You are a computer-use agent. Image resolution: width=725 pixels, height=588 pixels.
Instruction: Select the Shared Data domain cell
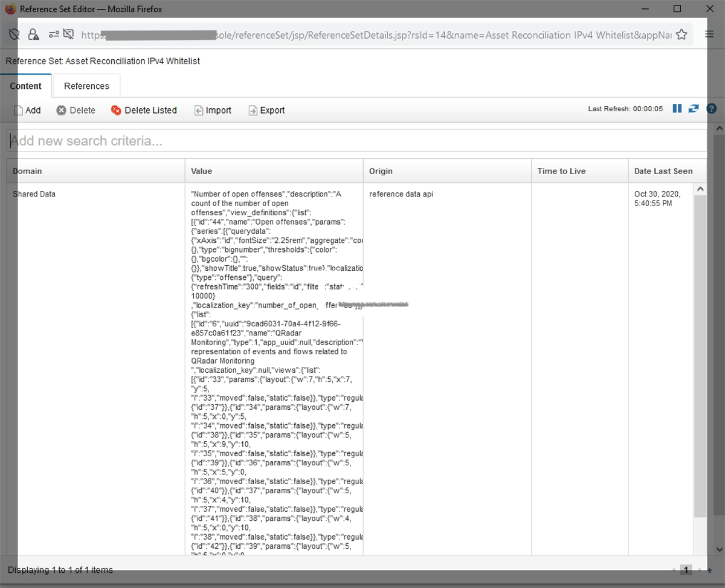(34, 194)
